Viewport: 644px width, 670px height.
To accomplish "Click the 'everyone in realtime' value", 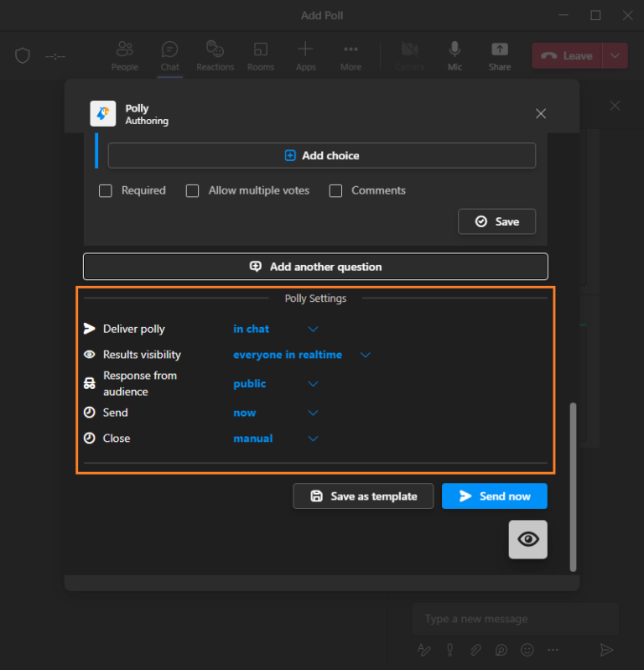I will 288,355.
